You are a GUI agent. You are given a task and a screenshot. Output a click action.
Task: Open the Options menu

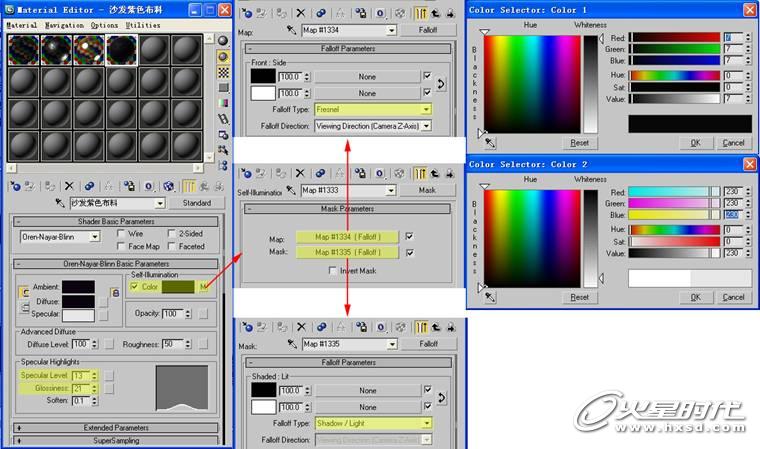pos(104,25)
